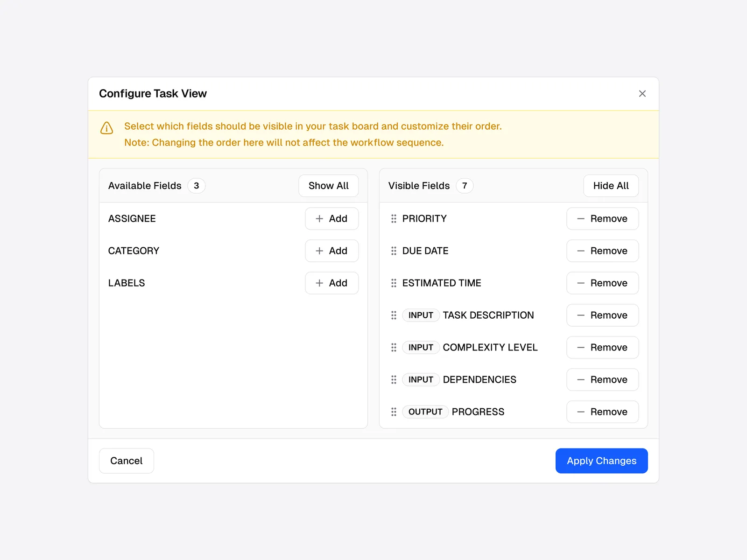This screenshot has height=560, width=747.
Task: Add the ASSIGNEE field
Action: (x=331, y=218)
